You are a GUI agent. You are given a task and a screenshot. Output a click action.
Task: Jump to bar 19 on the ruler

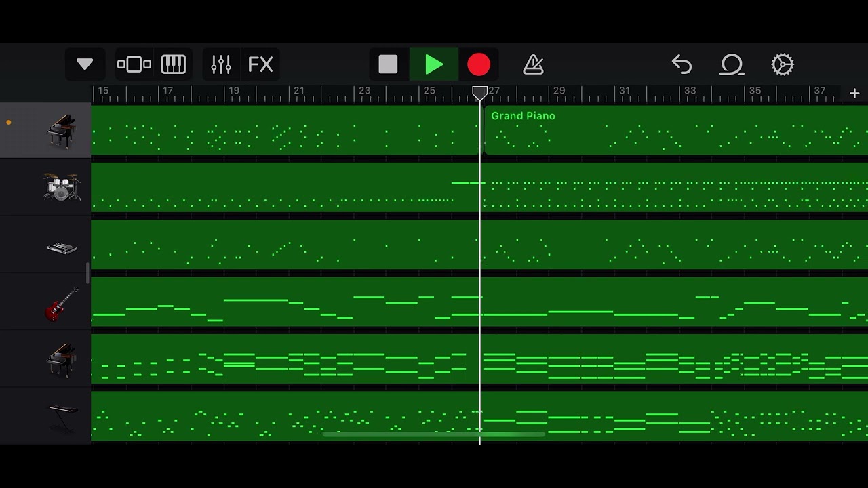point(234,90)
